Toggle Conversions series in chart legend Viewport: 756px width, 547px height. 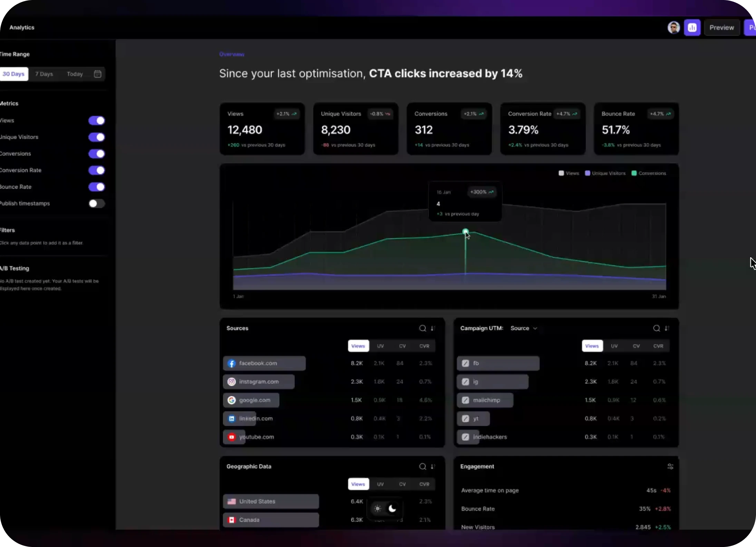[649, 173]
